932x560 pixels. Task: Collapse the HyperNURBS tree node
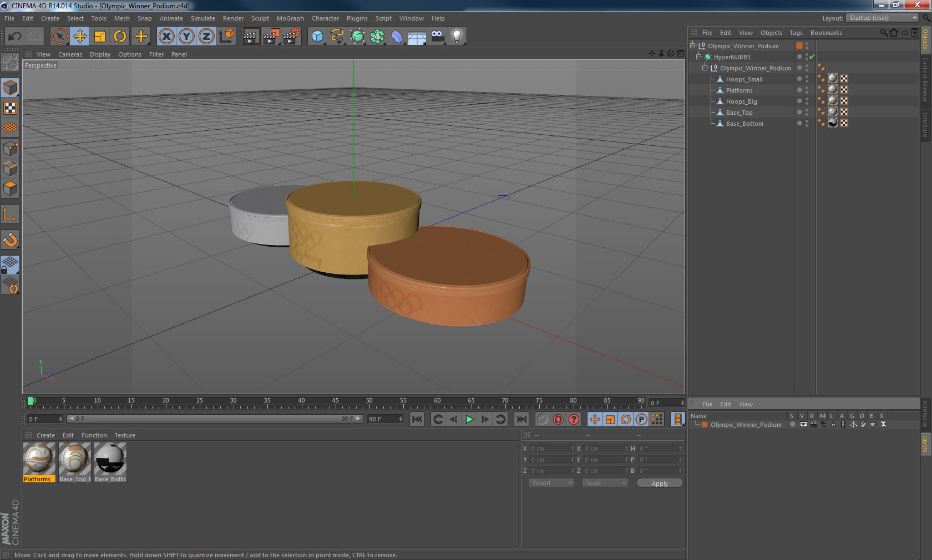point(699,57)
